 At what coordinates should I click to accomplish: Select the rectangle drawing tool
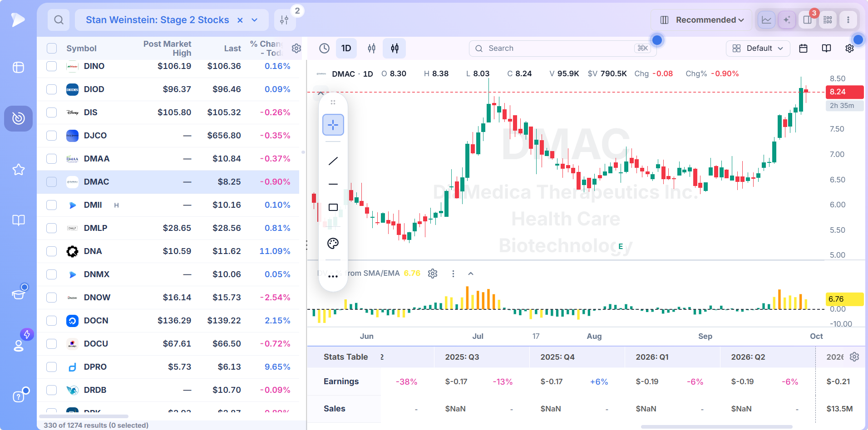[333, 207]
